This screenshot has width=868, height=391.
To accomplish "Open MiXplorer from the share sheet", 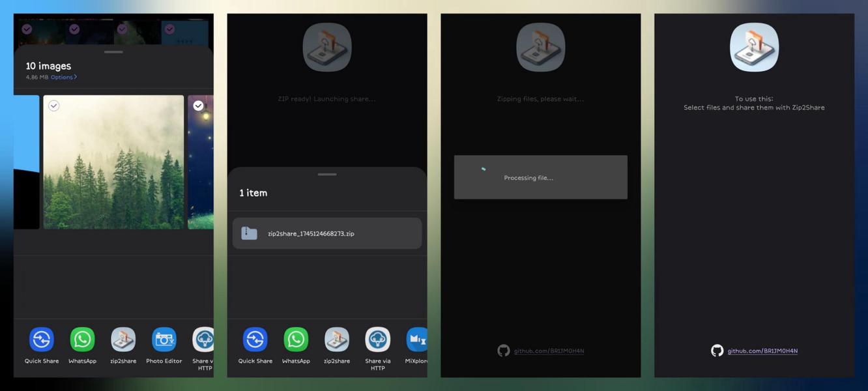I will click(417, 339).
